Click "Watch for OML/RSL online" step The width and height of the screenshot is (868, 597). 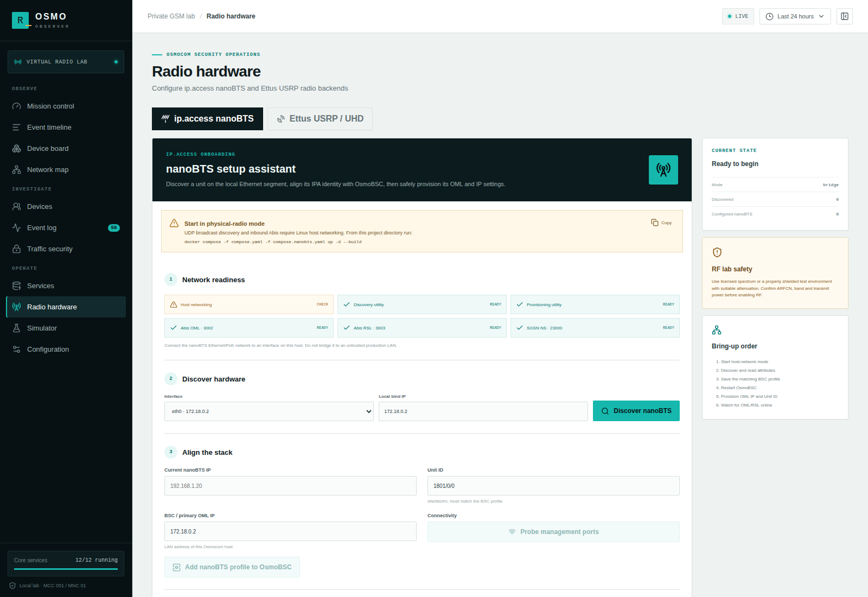(x=746, y=405)
